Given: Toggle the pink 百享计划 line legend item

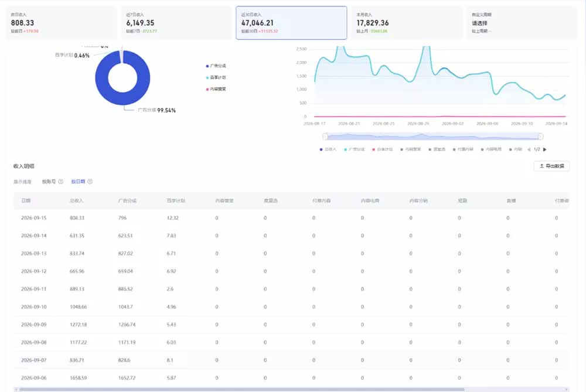Looking at the screenshot, I should click(x=382, y=149).
